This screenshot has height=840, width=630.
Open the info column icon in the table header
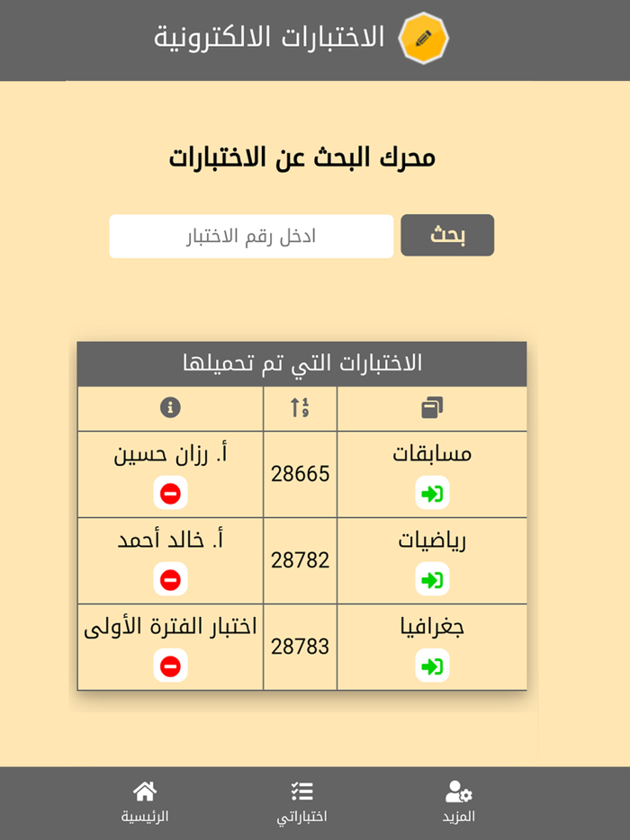tap(170, 407)
